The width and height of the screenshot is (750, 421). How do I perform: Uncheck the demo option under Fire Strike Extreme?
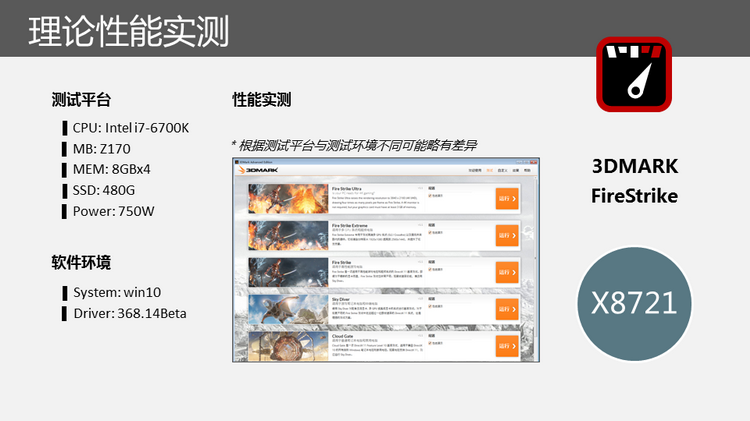[x=431, y=233]
